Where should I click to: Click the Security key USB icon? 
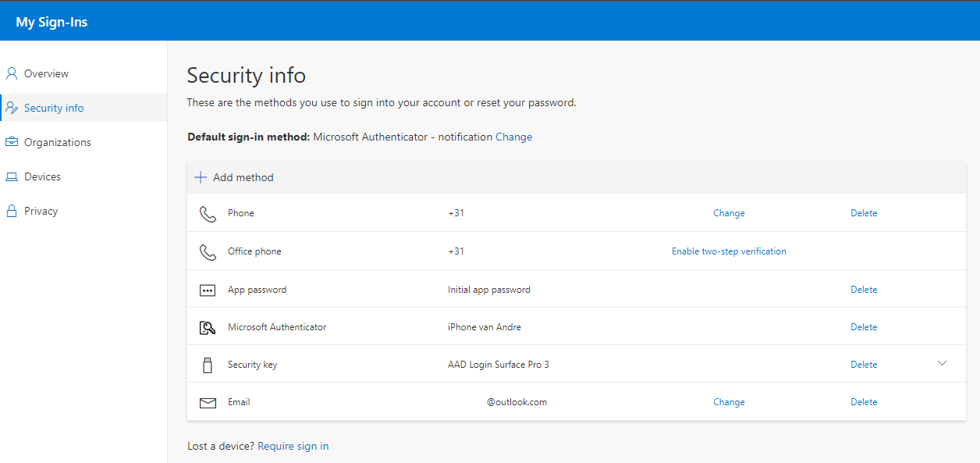(x=208, y=365)
